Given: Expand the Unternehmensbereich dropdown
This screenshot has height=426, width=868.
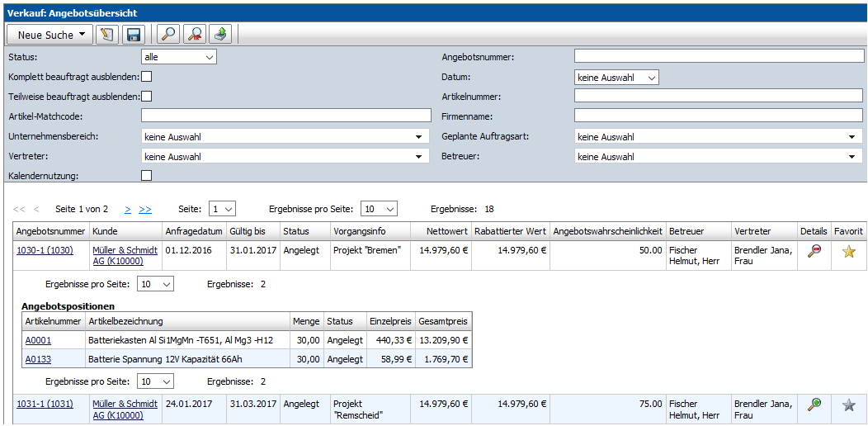Looking at the screenshot, I should (x=285, y=136).
